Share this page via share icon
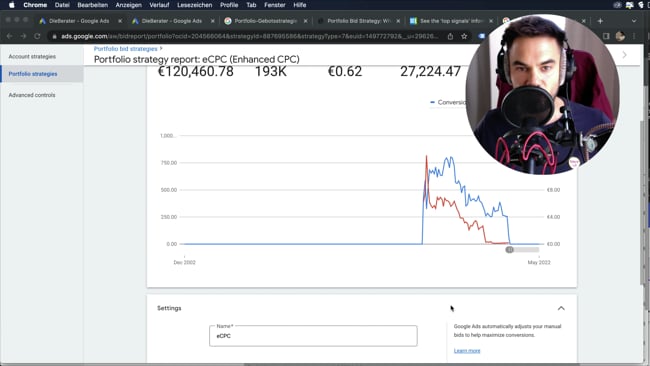Image resolution: width=650 pixels, height=366 pixels. click(x=451, y=36)
